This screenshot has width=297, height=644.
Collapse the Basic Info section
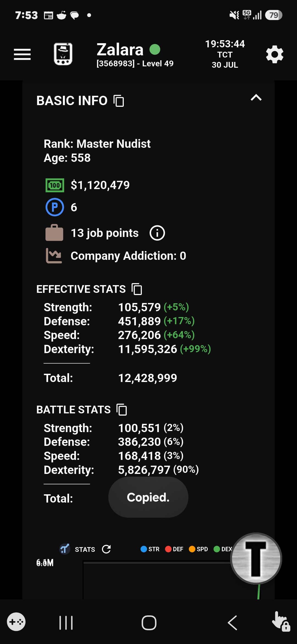[256, 98]
